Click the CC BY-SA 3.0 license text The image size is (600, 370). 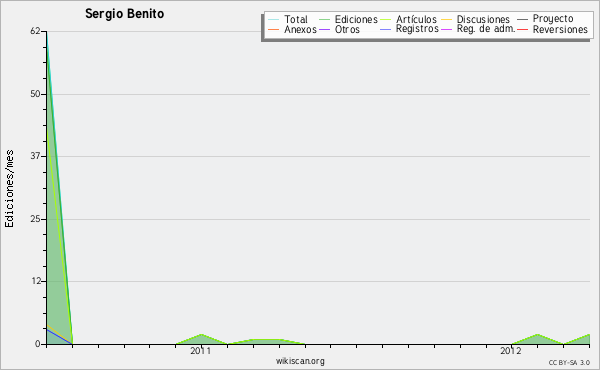coord(569,362)
